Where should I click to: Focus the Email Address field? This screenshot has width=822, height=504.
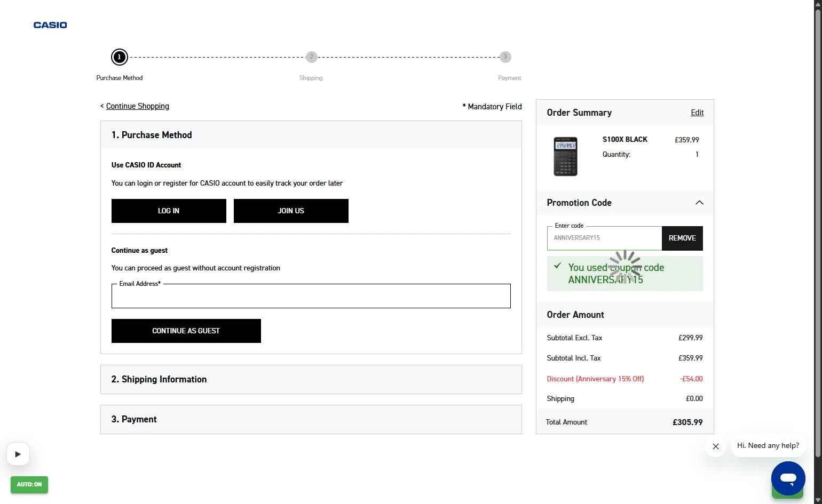pyautogui.click(x=311, y=296)
